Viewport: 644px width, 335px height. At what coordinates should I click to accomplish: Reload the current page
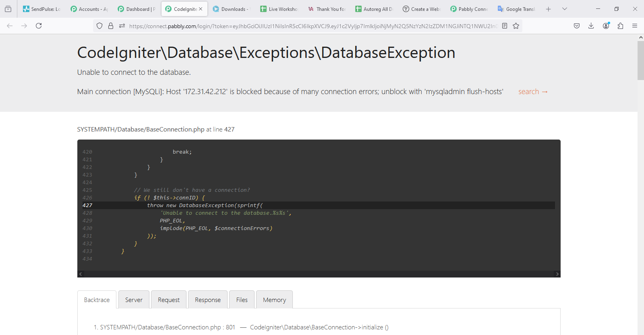click(x=39, y=26)
